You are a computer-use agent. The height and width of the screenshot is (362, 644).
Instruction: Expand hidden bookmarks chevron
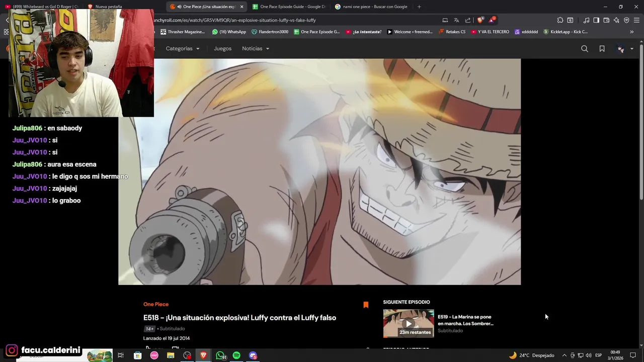(x=632, y=32)
